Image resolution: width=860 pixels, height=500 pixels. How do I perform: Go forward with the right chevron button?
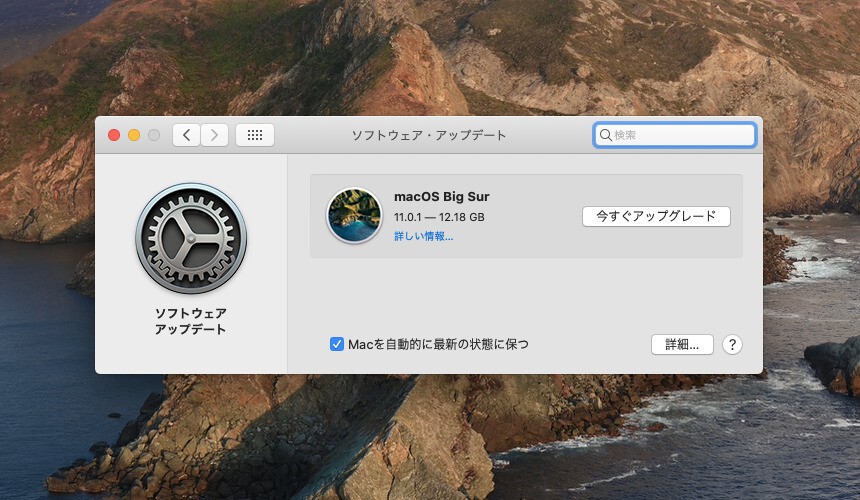(x=214, y=135)
